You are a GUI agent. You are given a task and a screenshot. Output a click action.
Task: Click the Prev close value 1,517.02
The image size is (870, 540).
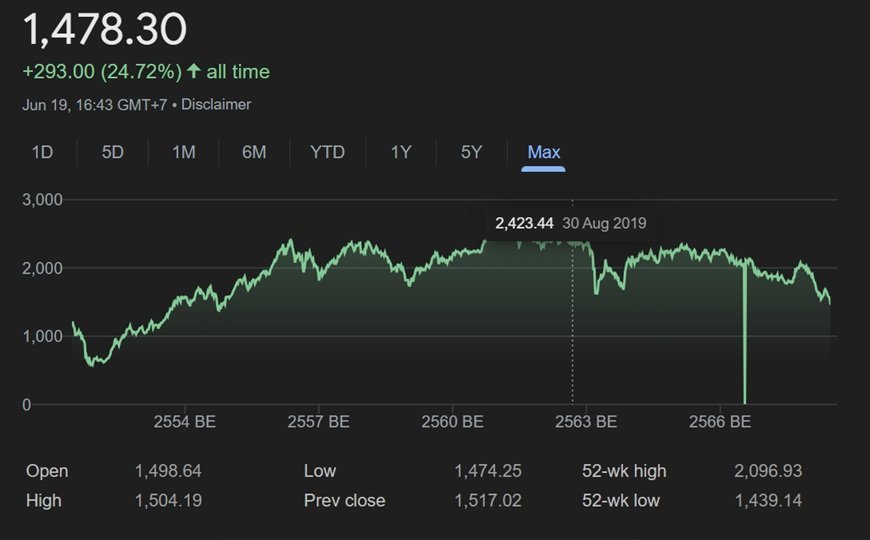(487, 500)
